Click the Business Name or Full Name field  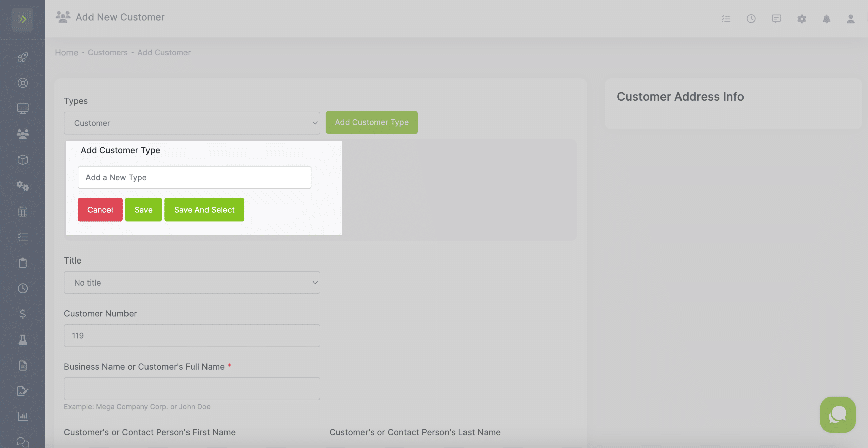192,389
